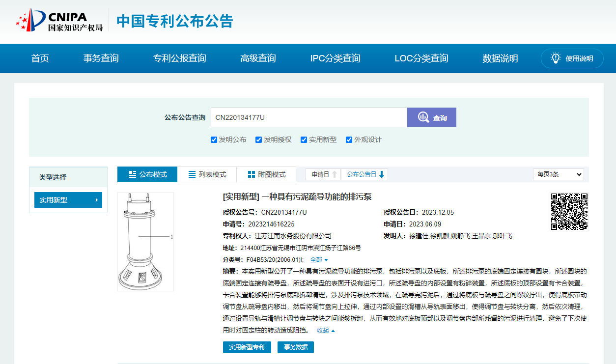Click the 附图模式 grid icon
This screenshot has height=364, width=616.
[x=252, y=174]
